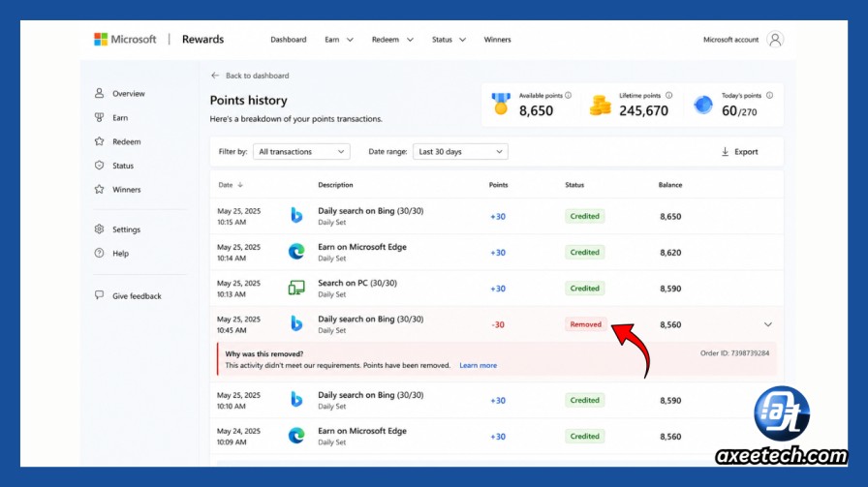The width and height of the screenshot is (868, 487).
Task: Click the Help question mark icon
Action: point(99,253)
